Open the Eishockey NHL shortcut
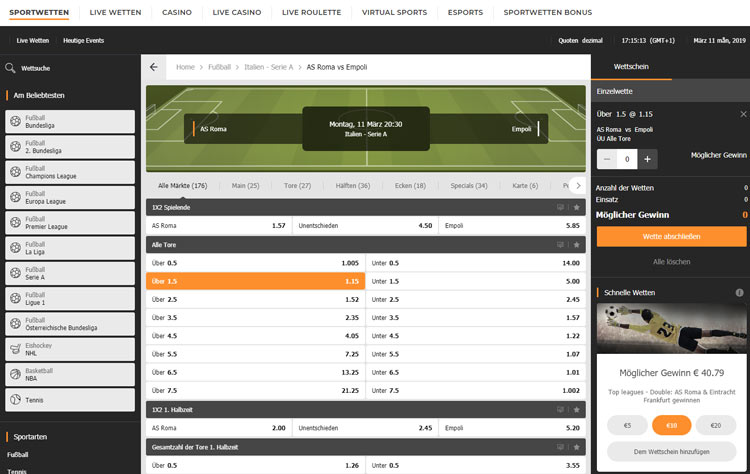 [70, 350]
